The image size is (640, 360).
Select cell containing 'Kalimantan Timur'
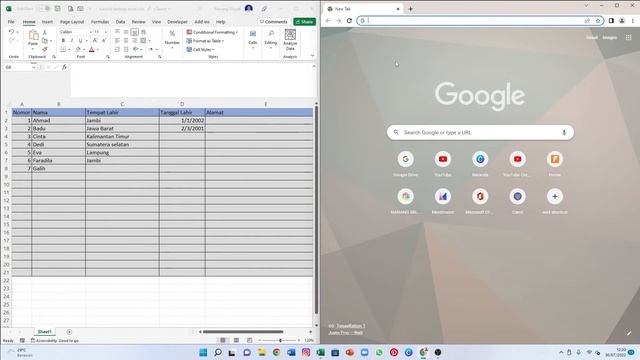(122, 136)
